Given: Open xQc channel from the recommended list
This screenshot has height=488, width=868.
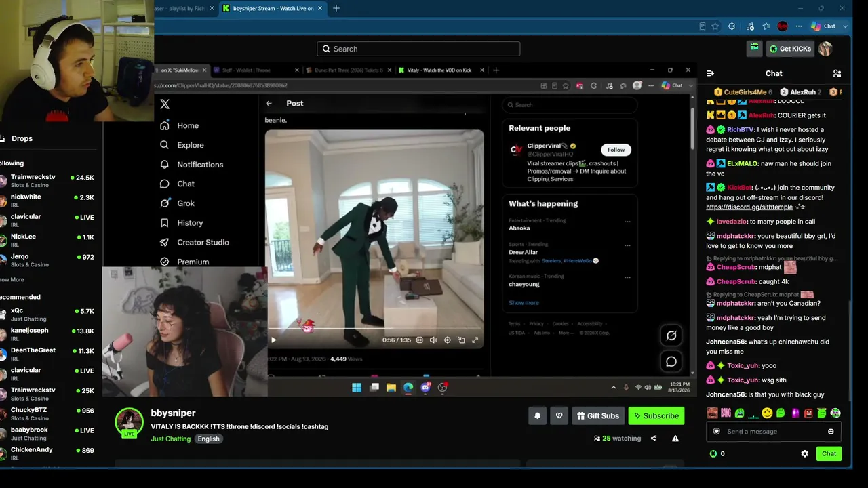Looking at the screenshot, I should 47,314.
